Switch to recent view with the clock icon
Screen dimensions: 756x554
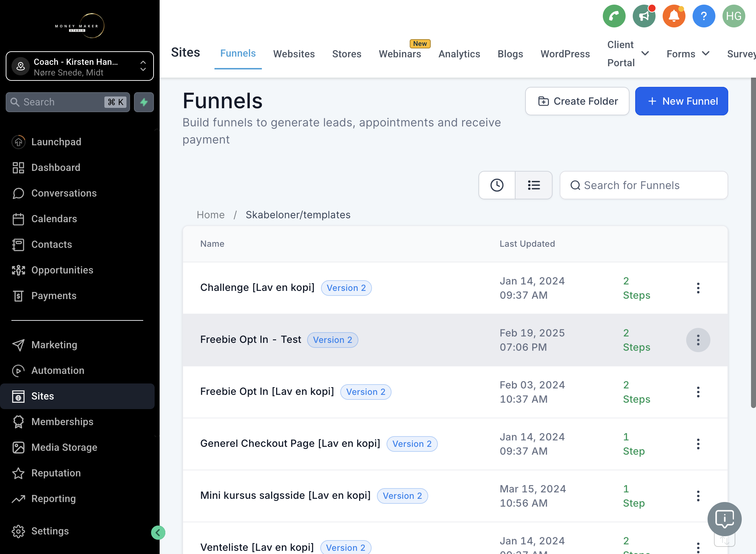pyautogui.click(x=497, y=185)
